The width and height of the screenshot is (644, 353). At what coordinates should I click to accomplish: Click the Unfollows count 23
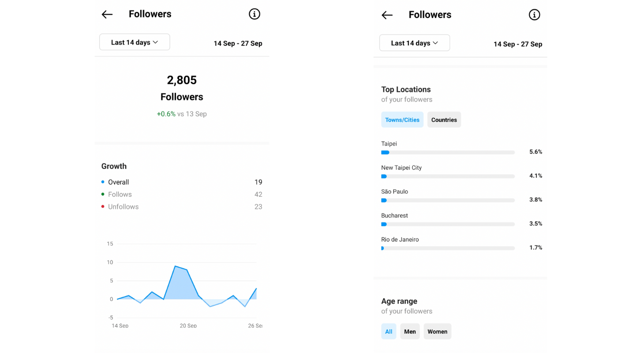(258, 207)
